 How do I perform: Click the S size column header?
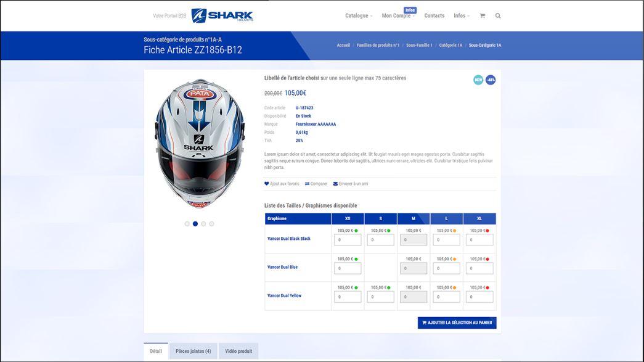(x=380, y=218)
